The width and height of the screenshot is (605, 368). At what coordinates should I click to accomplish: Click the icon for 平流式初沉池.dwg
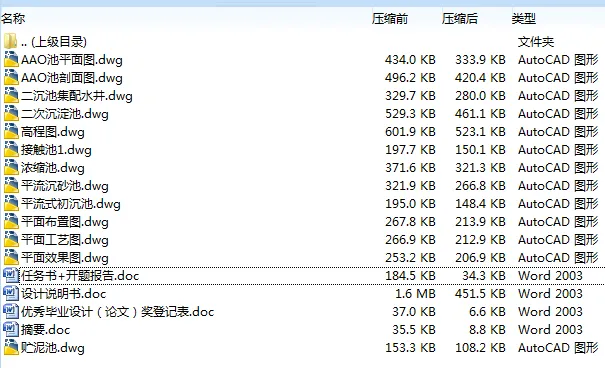pos(11,203)
